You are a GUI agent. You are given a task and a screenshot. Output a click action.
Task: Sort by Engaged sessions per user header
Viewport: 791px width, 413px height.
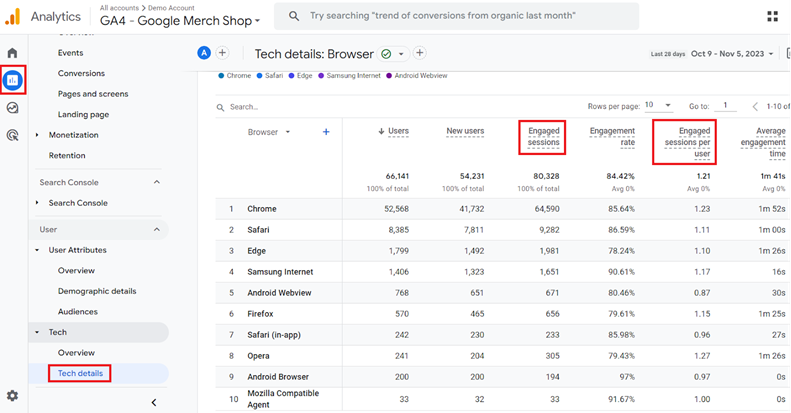(687, 142)
